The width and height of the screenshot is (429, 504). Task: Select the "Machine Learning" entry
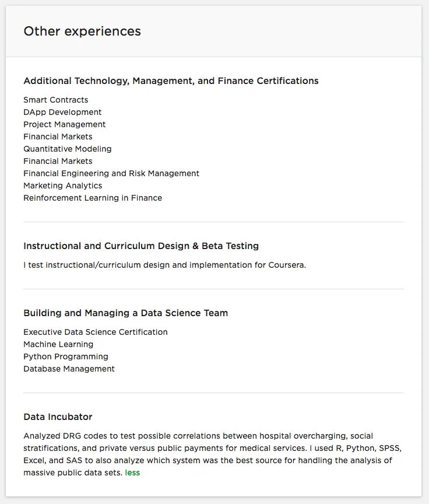click(x=58, y=344)
